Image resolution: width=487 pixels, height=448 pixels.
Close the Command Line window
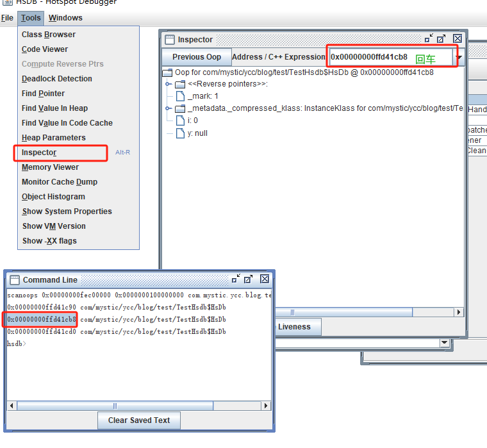[265, 279]
